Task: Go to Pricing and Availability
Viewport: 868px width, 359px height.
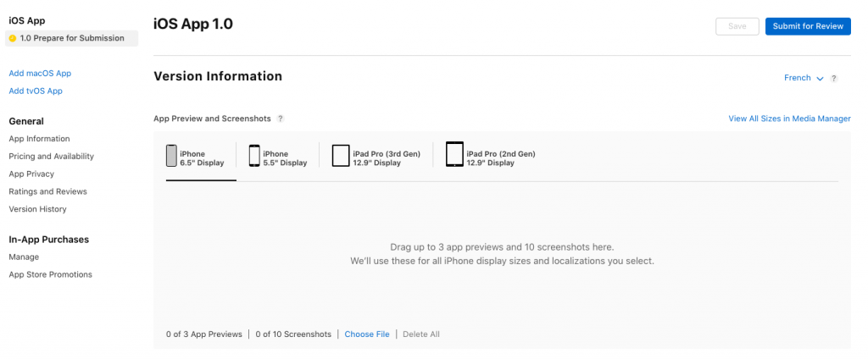Action: (x=51, y=157)
